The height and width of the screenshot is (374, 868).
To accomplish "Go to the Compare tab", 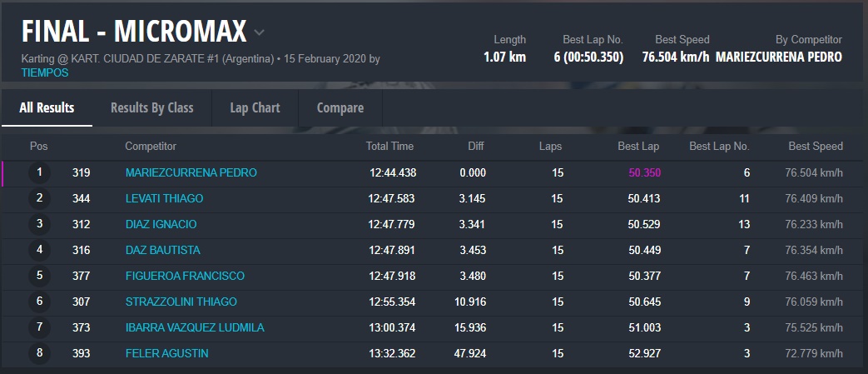I will pos(340,107).
